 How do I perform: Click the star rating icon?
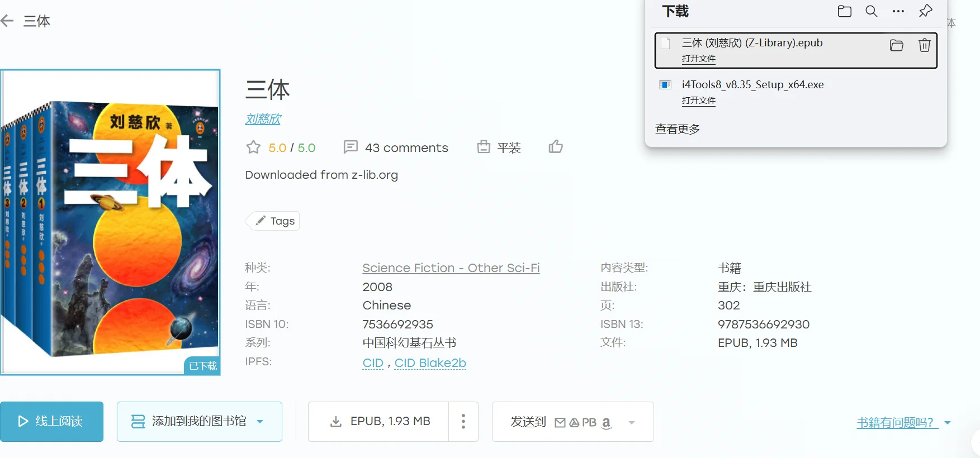click(x=253, y=147)
